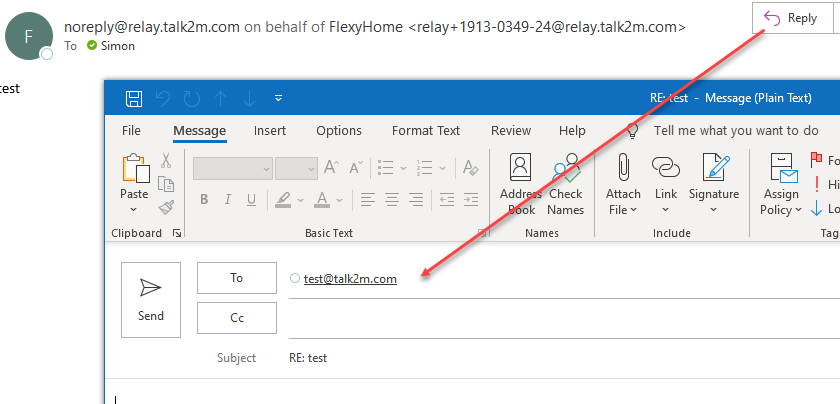
Task: Switch to the Insert ribbon tab
Action: point(269,131)
